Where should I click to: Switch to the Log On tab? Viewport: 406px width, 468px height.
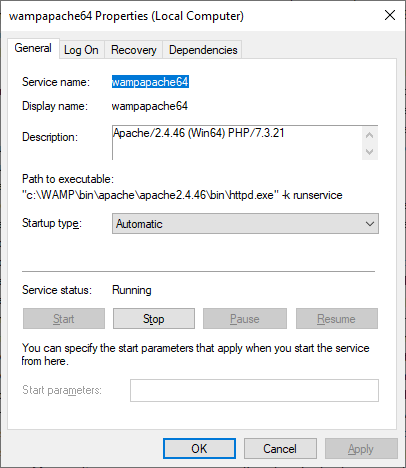[x=81, y=50]
